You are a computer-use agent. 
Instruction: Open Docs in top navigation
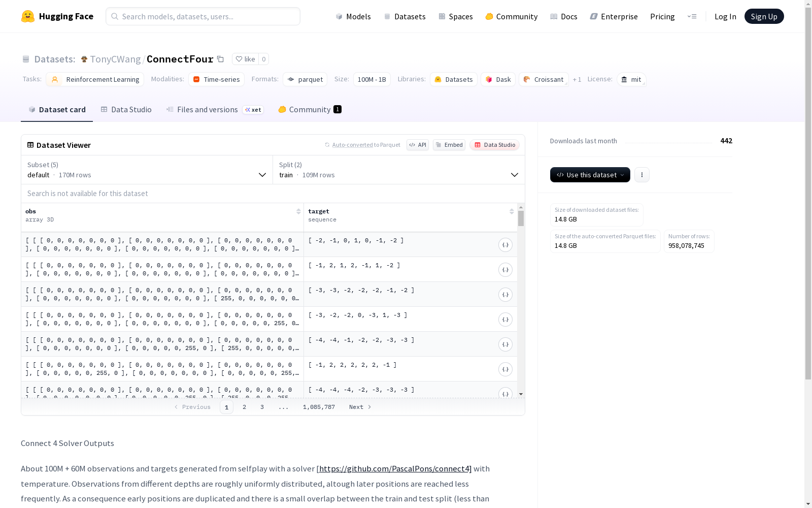(x=563, y=16)
